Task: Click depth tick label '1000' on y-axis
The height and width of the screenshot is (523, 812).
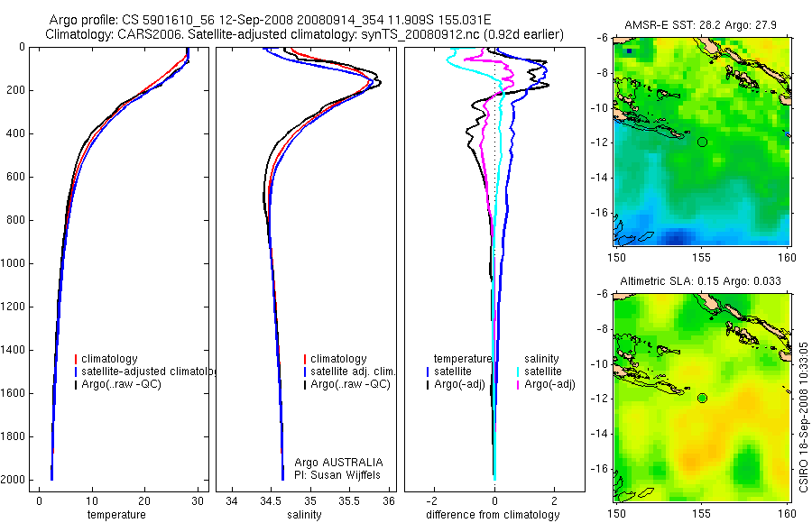Action: 14,263
